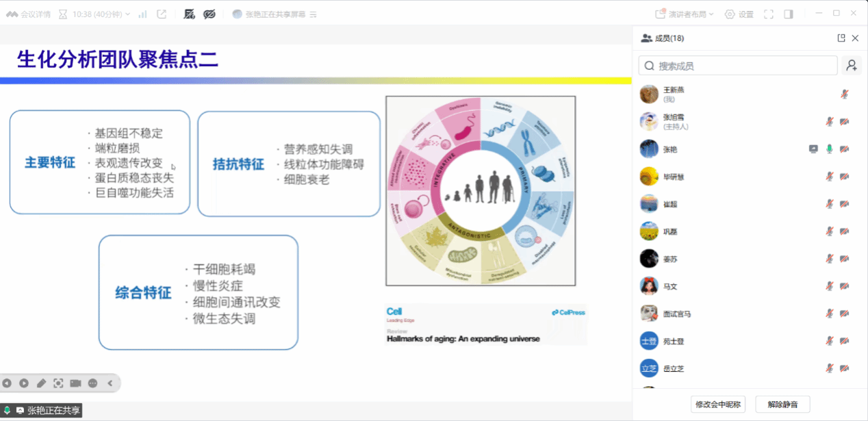The height and width of the screenshot is (421, 868).
Task: Toggle 张旭雪 microphone icon
Action: (830, 121)
